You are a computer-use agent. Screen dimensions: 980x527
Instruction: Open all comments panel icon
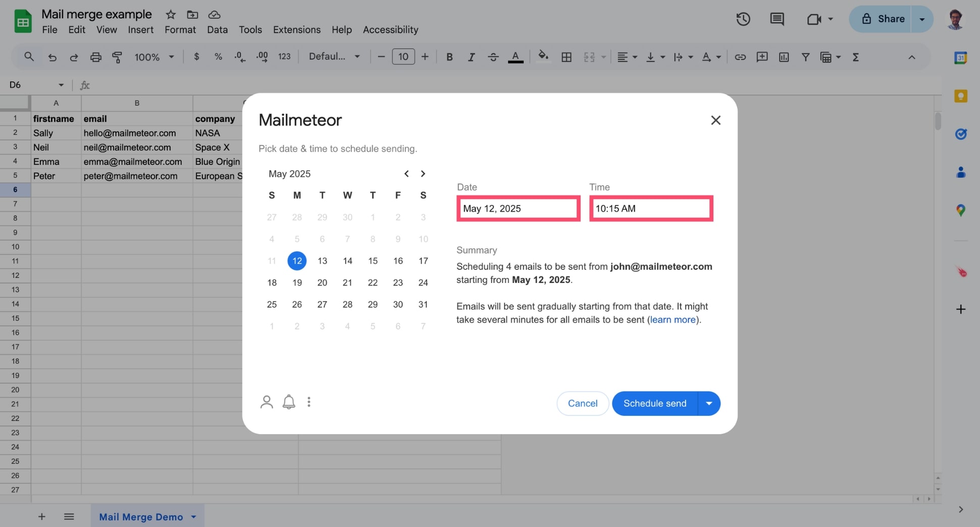777,19
